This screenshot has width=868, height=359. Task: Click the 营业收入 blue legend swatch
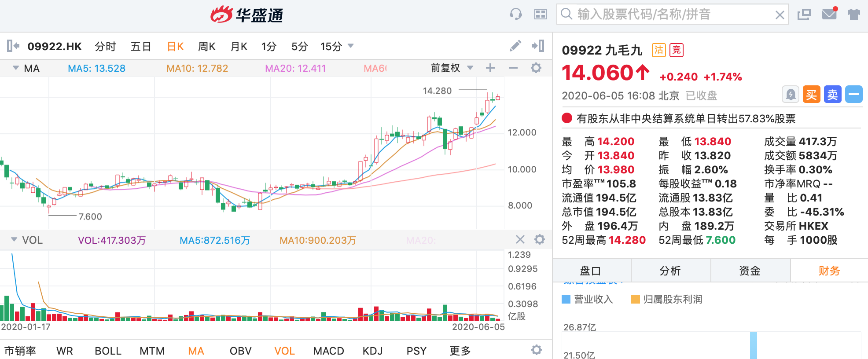pos(566,299)
